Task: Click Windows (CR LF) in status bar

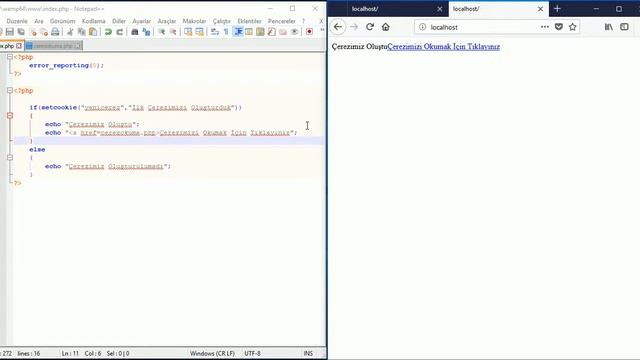Action: (212, 353)
